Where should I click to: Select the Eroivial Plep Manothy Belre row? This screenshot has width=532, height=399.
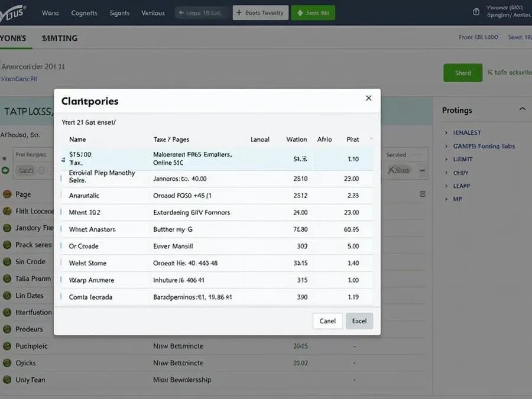(x=217, y=179)
